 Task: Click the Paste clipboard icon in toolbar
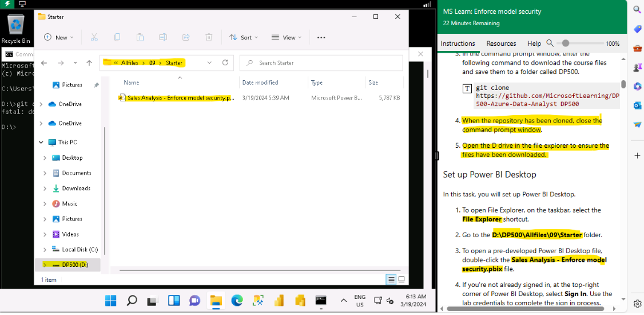(x=140, y=37)
